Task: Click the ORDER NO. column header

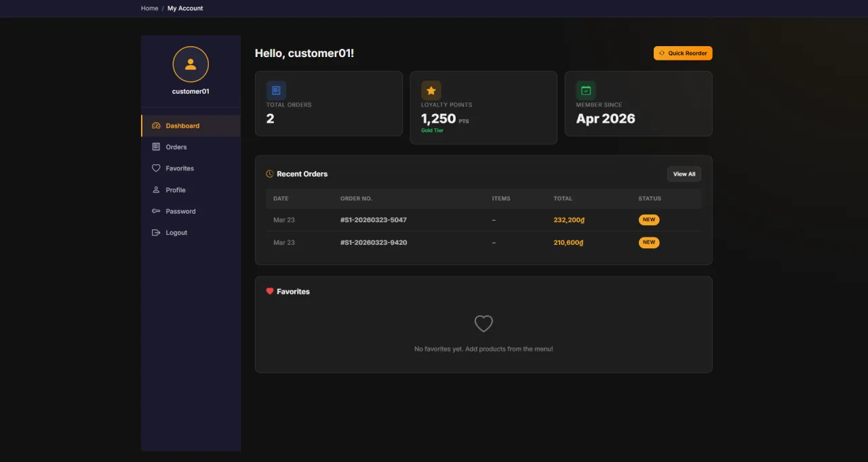Action: [x=356, y=198]
